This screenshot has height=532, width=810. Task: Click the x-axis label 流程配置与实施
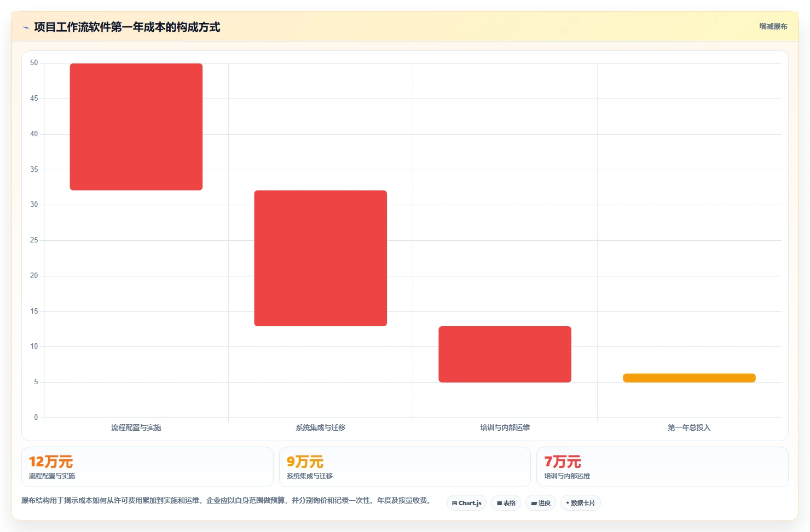click(136, 427)
